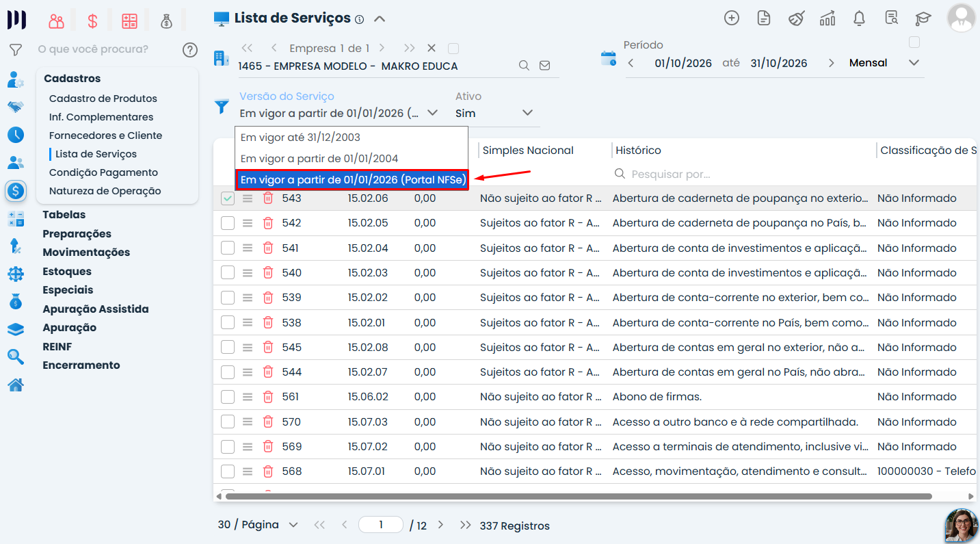Click the money bag icon in top strip
The height and width of the screenshot is (544, 980).
point(166,21)
